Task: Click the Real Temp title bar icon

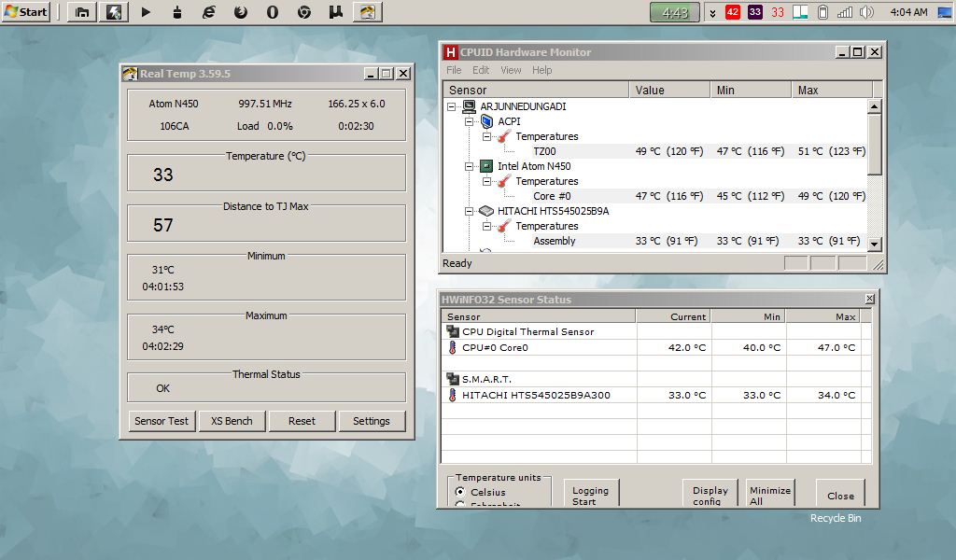Action: (x=130, y=74)
